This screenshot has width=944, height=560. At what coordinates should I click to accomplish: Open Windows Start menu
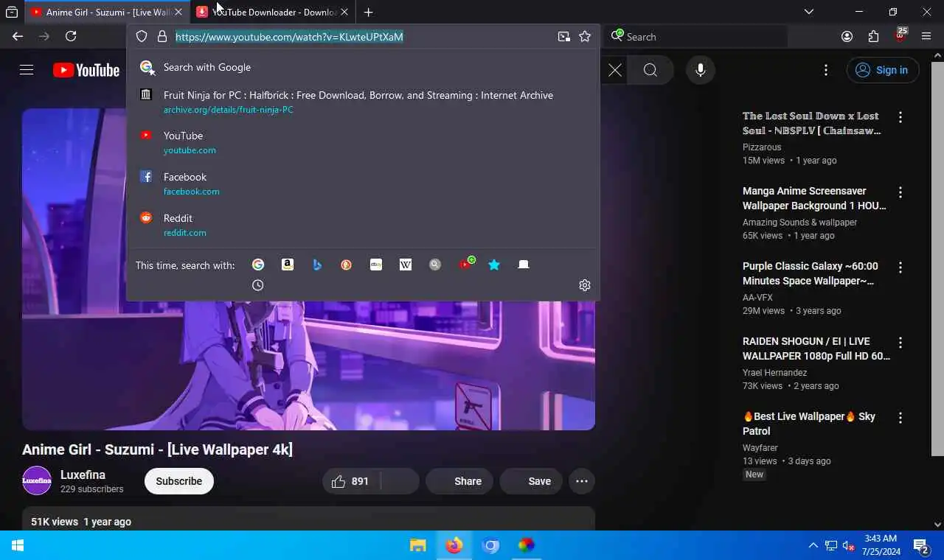[x=18, y=545]
